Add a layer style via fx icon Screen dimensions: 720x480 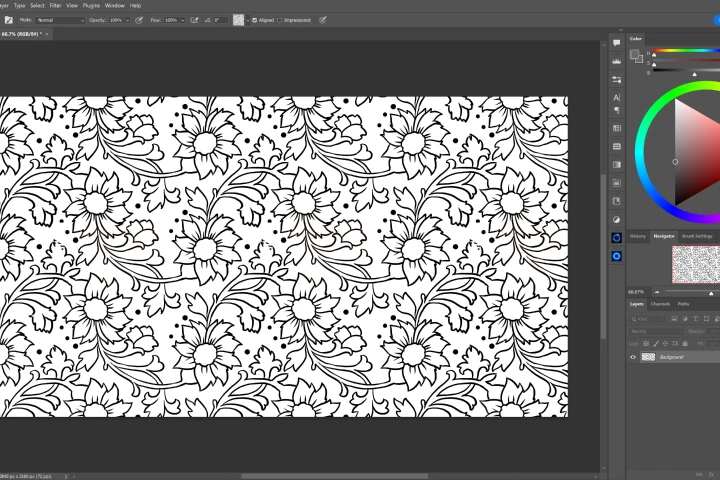[x=711, y=474]
